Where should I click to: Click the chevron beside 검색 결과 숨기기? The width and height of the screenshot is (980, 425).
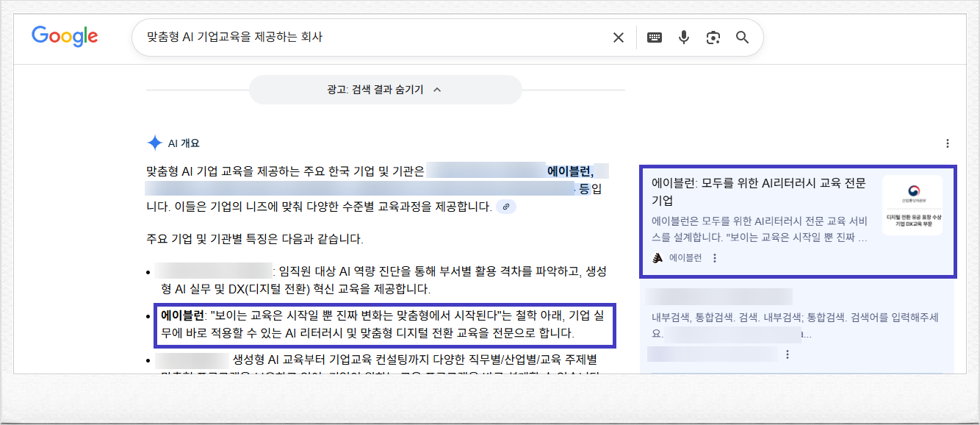(437, 90)
